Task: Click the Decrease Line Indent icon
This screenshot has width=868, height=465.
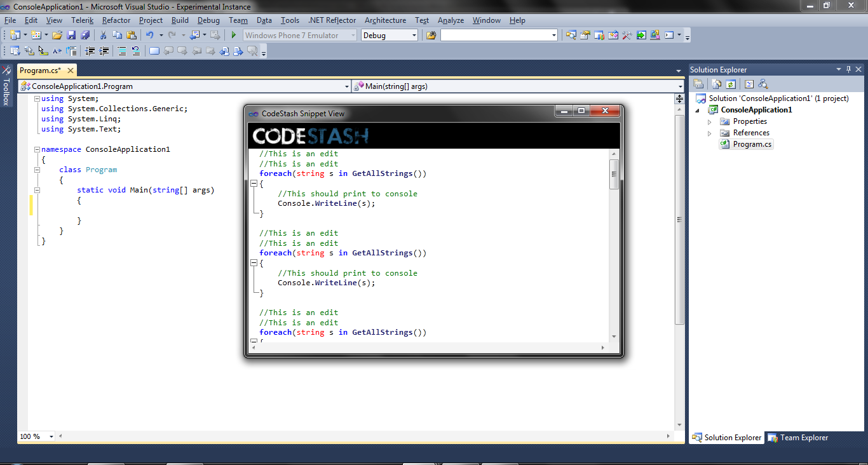Action: coord(90,51)
